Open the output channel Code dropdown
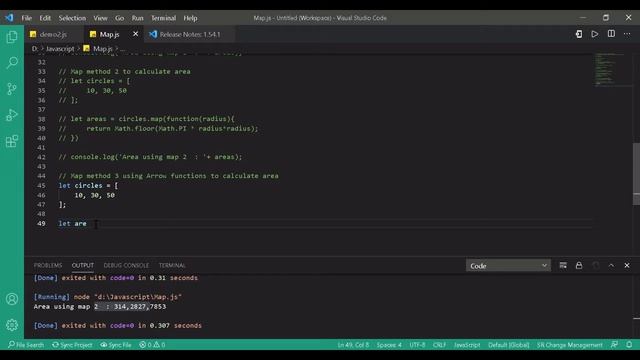This screenshot has height=360, width=640. pos(508,266)
